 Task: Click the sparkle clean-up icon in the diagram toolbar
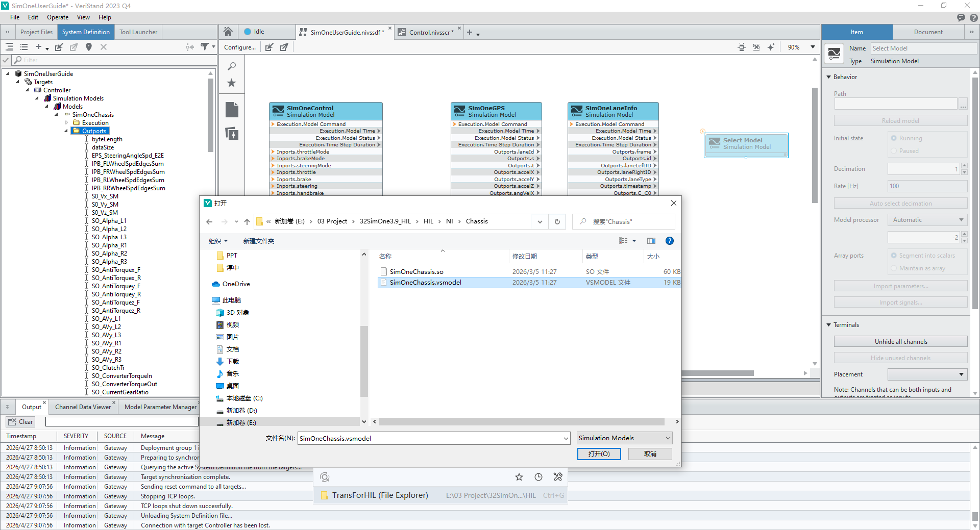click(x=771, y=47)
